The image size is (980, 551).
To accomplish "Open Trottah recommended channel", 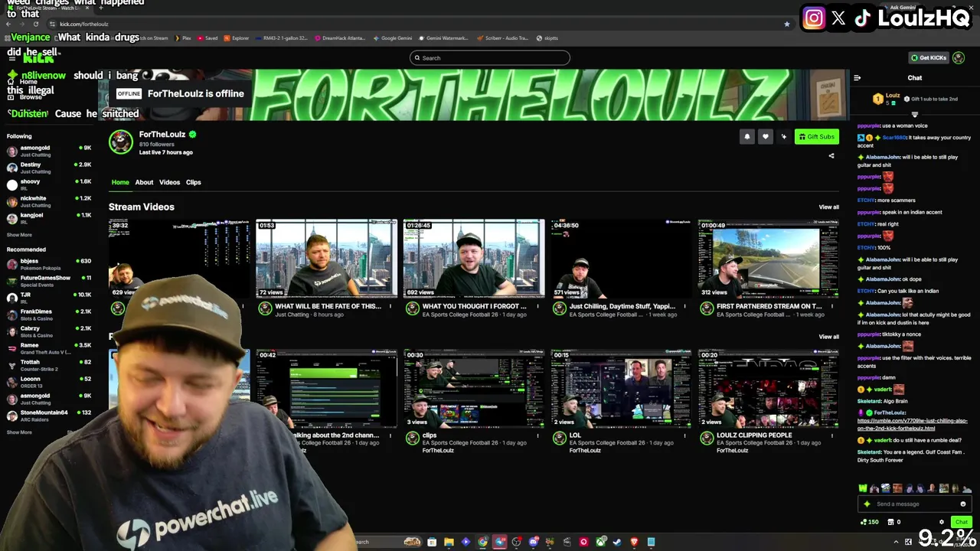I will click(x=47, y=365).
